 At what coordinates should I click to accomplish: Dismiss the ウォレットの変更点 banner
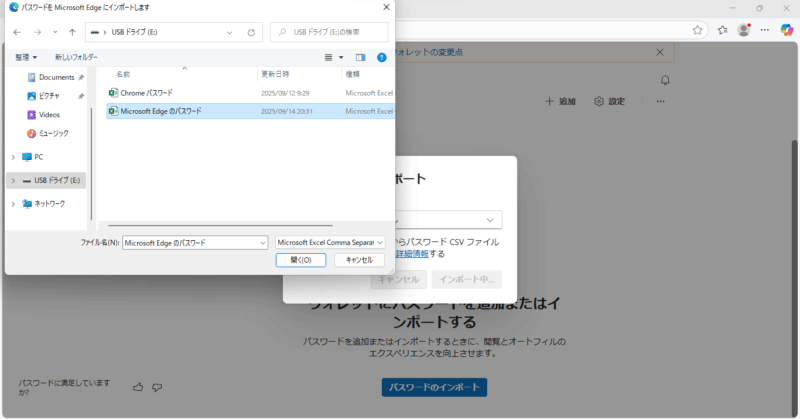click(660, 52)
